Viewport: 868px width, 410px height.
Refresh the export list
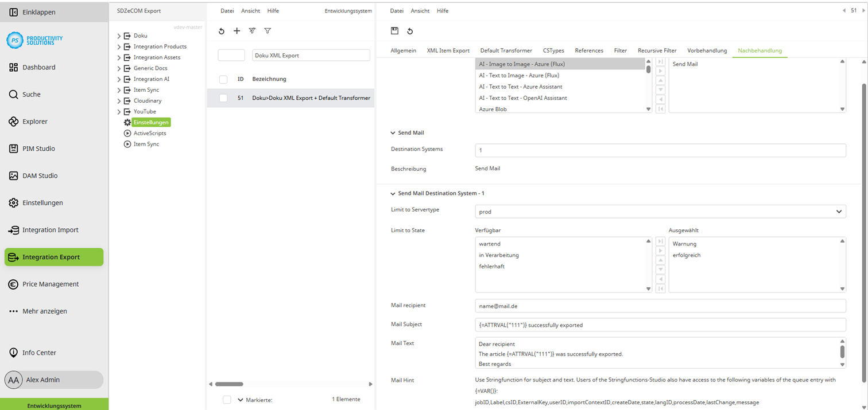(222, 31)
